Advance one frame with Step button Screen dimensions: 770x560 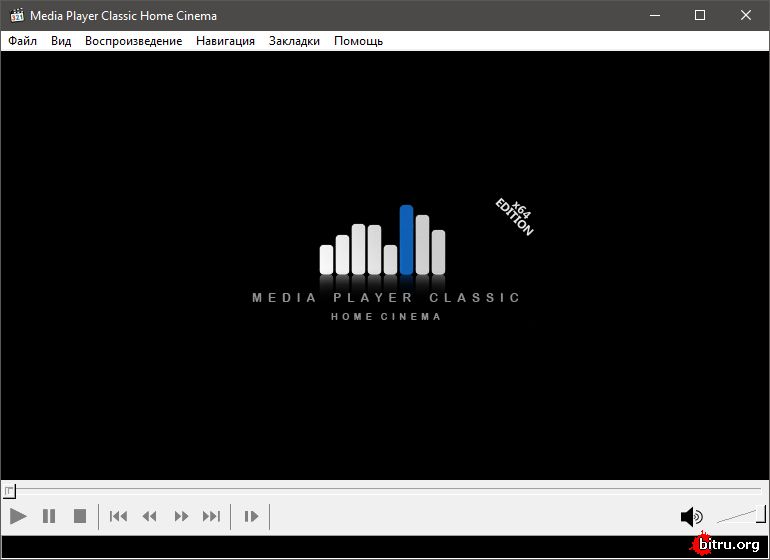pyautogui.click(x=251, y=516)
